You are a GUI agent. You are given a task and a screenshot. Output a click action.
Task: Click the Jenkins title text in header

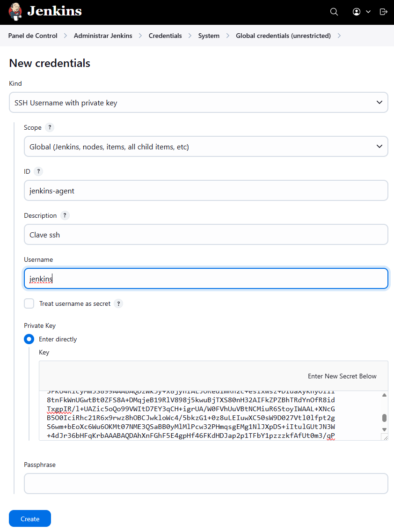pos(55,11)
